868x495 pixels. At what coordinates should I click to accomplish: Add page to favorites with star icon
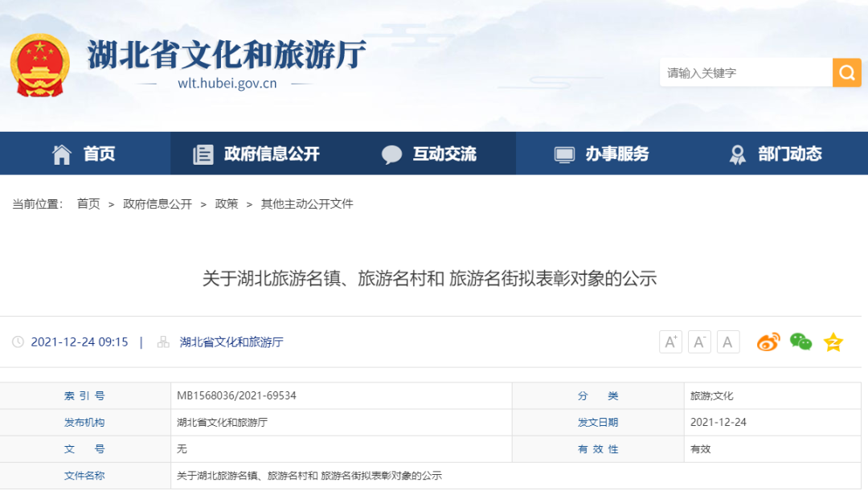click(833, 342)
